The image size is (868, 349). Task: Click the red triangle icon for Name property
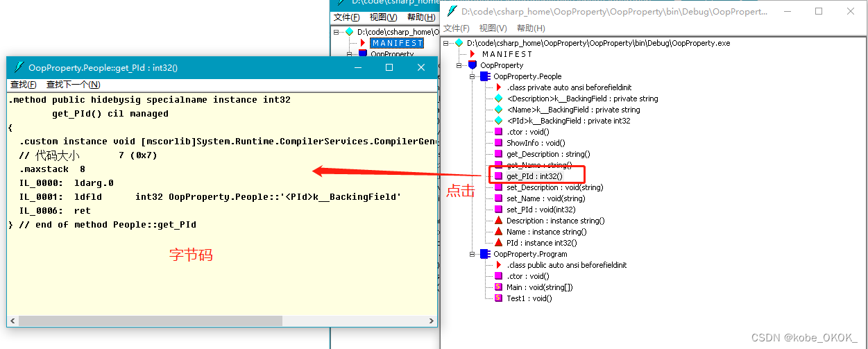[498, 232]
